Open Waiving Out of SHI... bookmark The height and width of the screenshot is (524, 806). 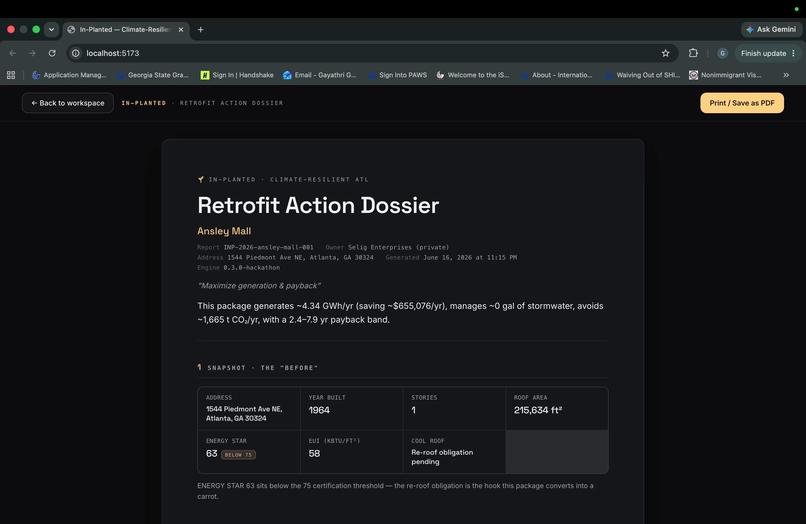coord(643,75)
